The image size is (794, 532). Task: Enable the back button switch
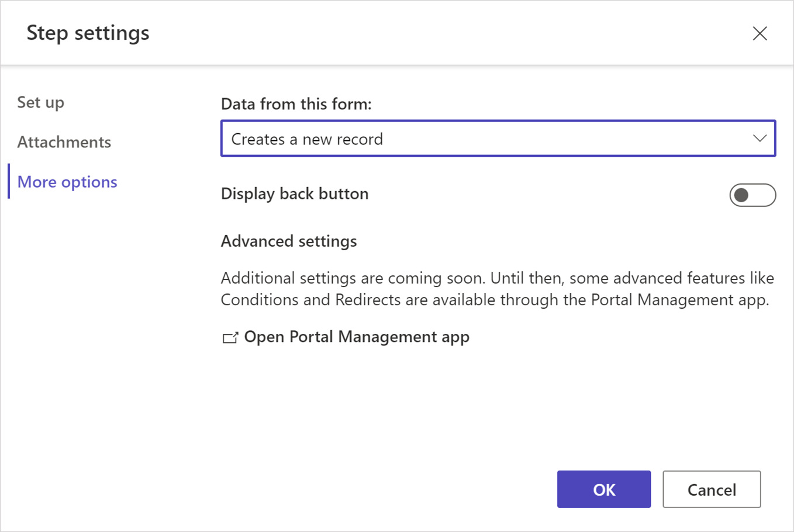(752, 195)
